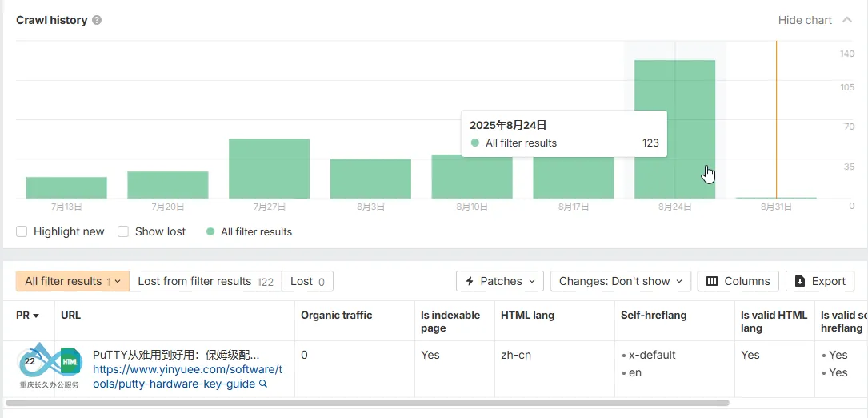Viewport: 868px width, 418px height.
Task: Open the putty-hardware-key-guide URL link
Action: [187, 376]
